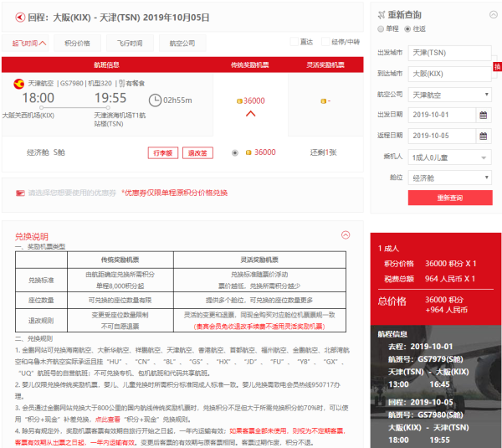Viewport: 502px width, 448px height.
Task: Click 大阪关西机场(KIX) airport name
Action: [x=28, y=116]
